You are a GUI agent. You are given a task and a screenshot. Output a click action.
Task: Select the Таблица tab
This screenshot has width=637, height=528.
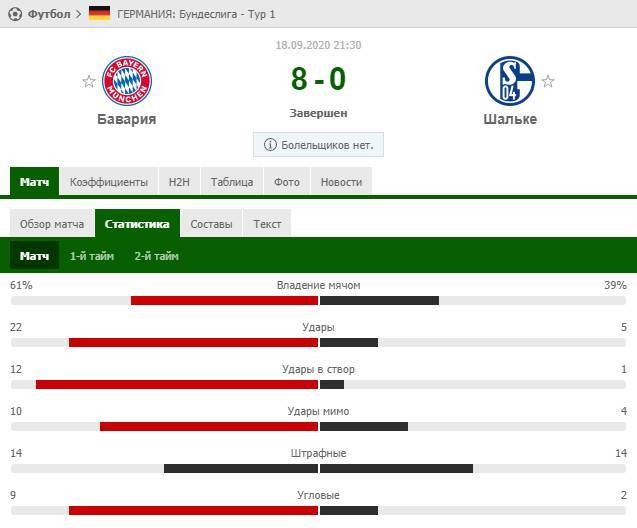coord(231,182)
